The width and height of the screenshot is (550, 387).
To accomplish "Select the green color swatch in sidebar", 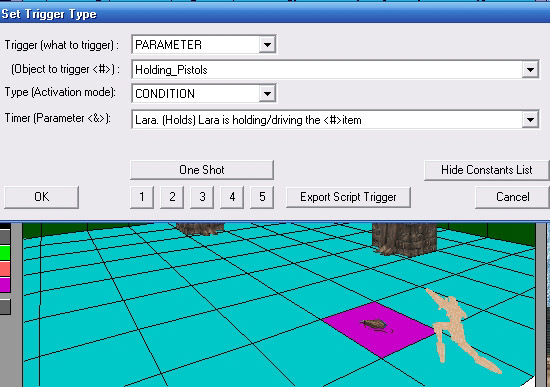I will pos(5,253).
